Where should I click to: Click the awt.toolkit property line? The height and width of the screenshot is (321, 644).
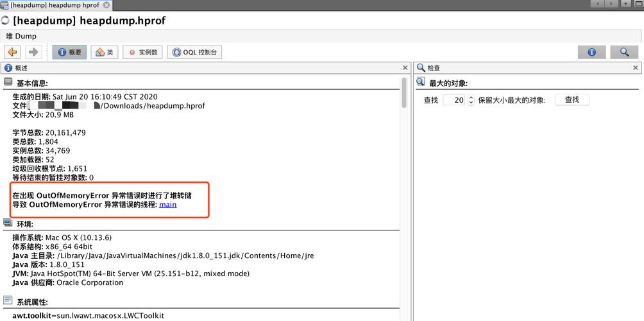[89, 316]
